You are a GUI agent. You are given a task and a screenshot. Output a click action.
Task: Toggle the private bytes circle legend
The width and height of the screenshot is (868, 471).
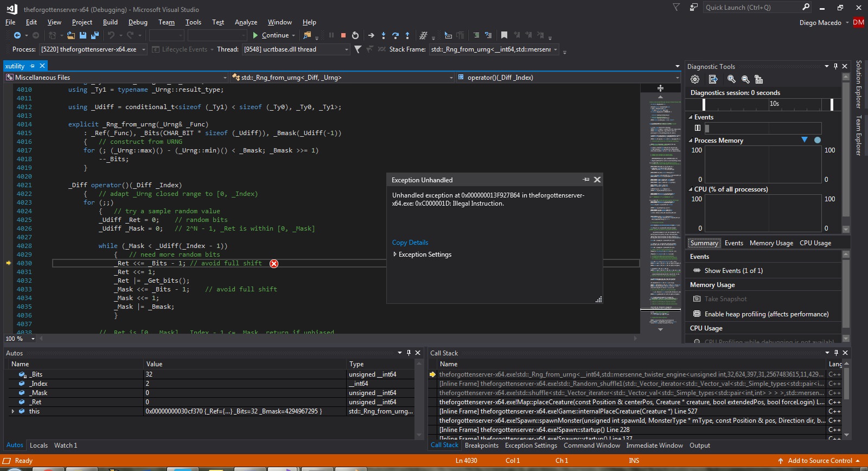coord(818,140)
